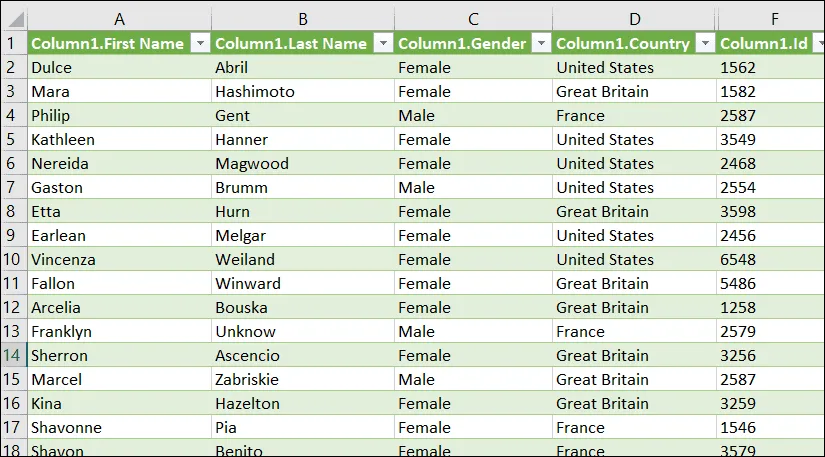Viewport: 825px width, 457px height.
Task: Open the Column1.First Name filter dropdown
Action: [199, 43]
